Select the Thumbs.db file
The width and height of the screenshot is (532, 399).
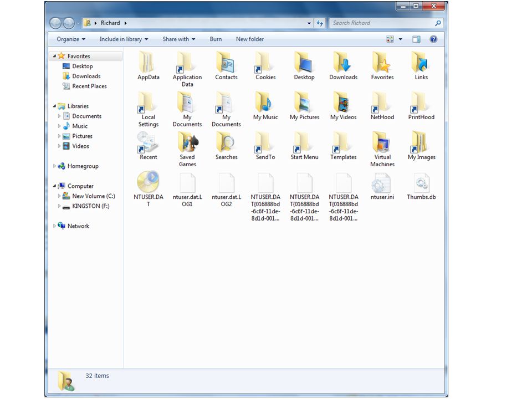[x=421, y=182]
